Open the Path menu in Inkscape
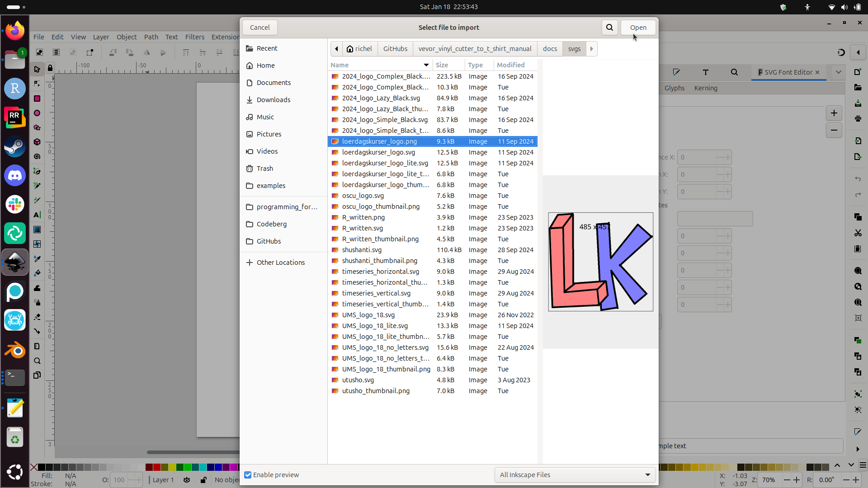The width and height of the screenshot is (868, 488). pos(151,37)
